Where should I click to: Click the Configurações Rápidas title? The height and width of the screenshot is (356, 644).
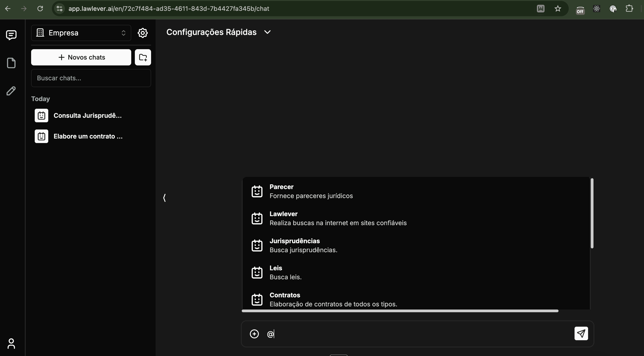coord(211,32)
